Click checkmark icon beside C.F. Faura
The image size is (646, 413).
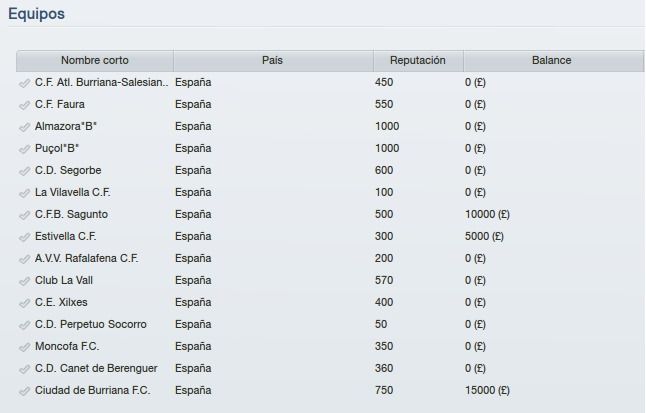coord(24,105)
